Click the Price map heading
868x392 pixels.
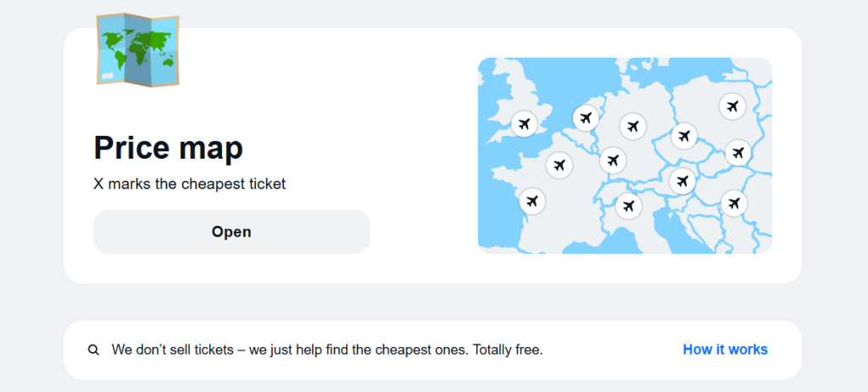click(x=168, y=148)
